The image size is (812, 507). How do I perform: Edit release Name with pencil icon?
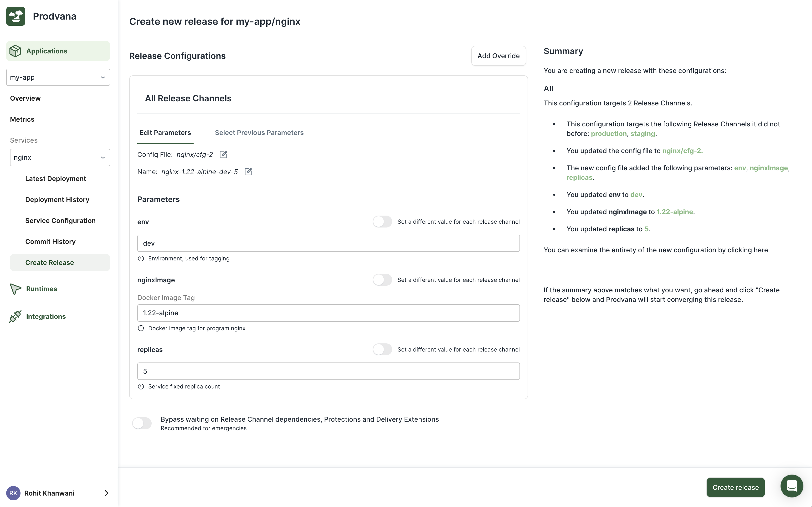pyautogui.click(x=248, y=172)
